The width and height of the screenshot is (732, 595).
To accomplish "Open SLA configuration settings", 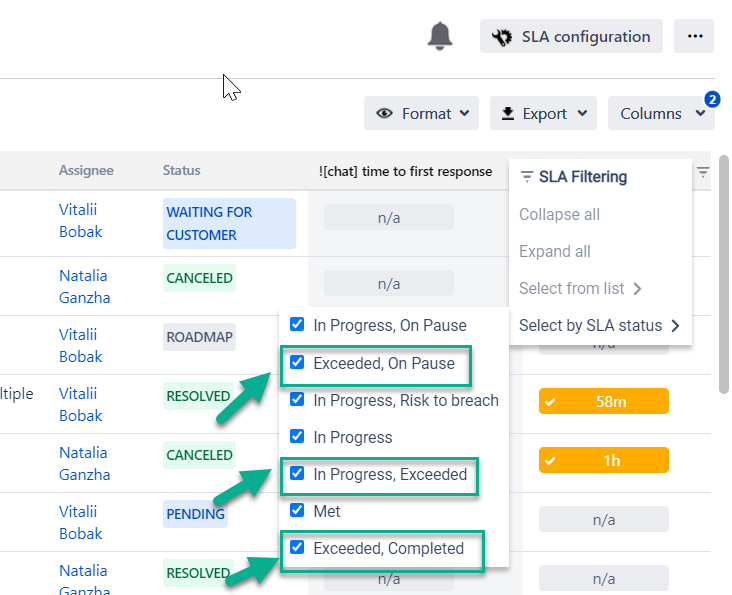I will (x=571, y=36).
